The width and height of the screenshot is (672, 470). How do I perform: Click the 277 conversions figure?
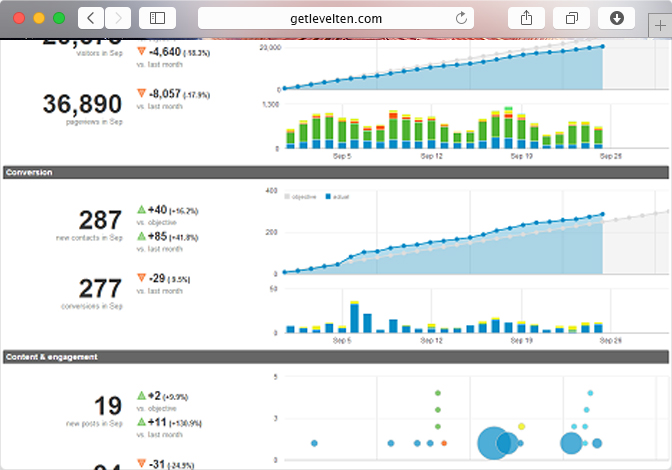(100, 289)
